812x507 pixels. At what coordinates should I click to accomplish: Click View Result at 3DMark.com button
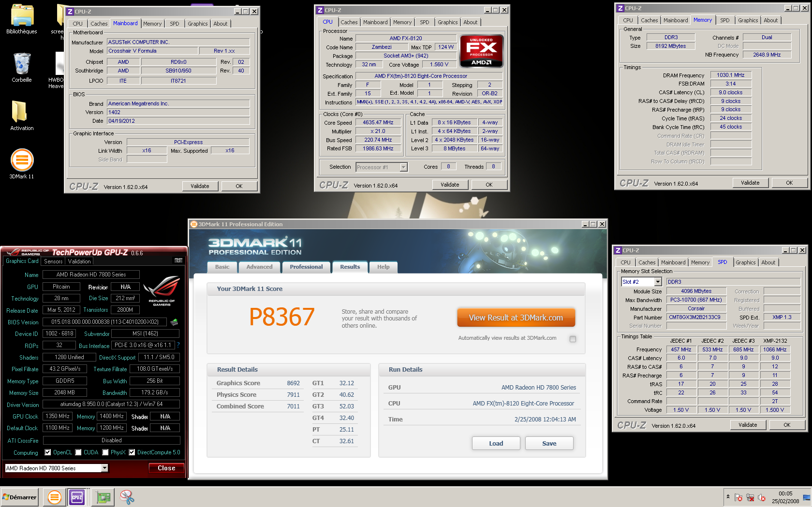click(516, 318)
